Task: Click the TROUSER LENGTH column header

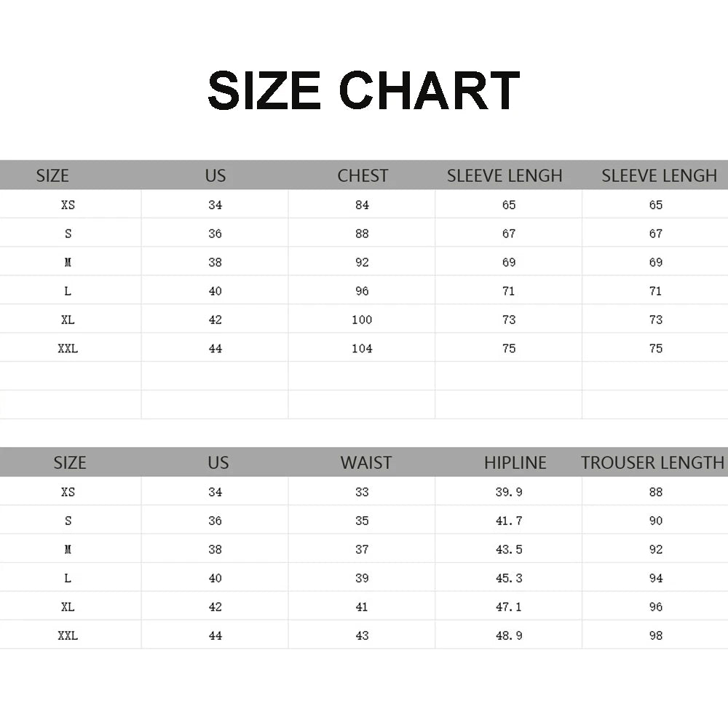Action: [652, 462]
